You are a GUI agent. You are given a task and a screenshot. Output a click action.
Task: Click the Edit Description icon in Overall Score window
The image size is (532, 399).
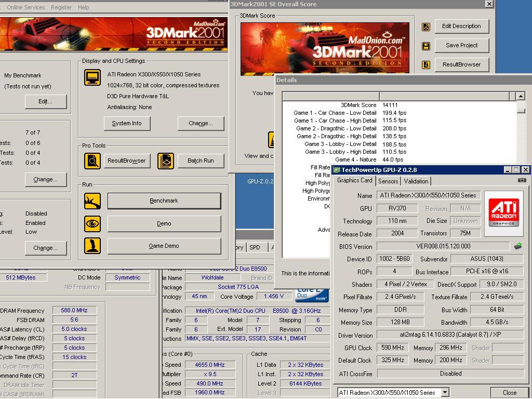[x=426, y=27]
